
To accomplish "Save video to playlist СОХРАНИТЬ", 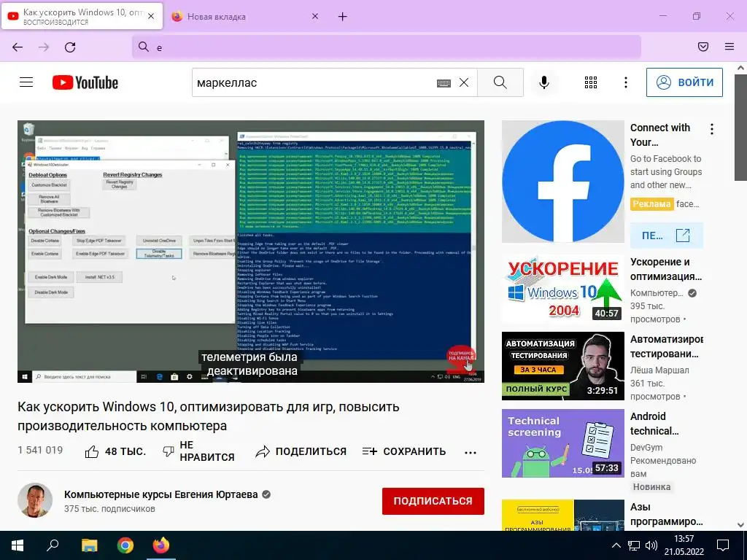I will (x=404, y=451).
